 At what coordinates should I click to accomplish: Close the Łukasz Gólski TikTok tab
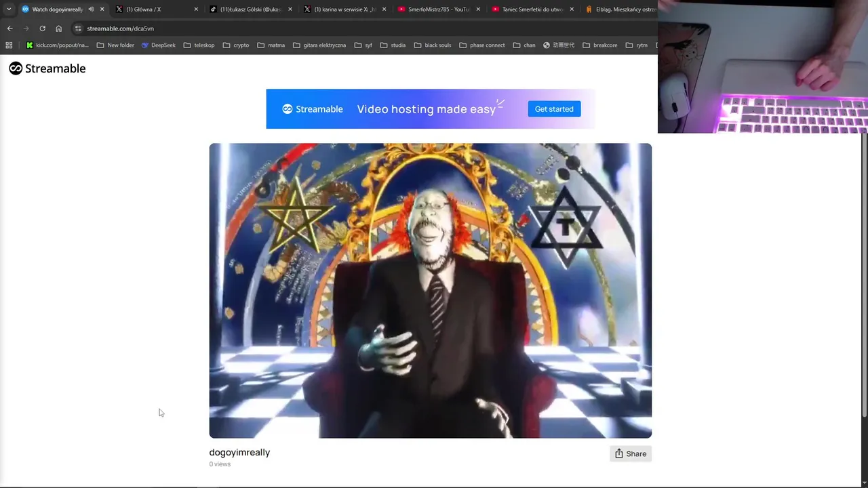point(290,9)
